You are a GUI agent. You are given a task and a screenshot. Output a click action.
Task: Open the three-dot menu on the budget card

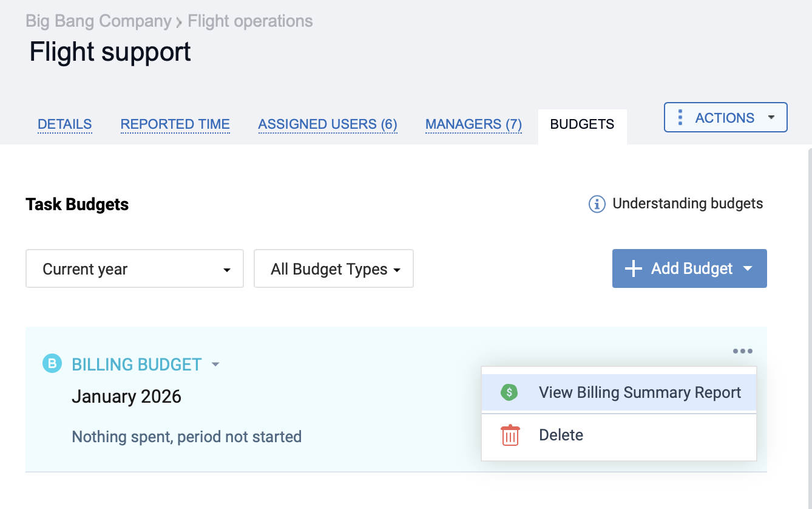pos(743,350)
